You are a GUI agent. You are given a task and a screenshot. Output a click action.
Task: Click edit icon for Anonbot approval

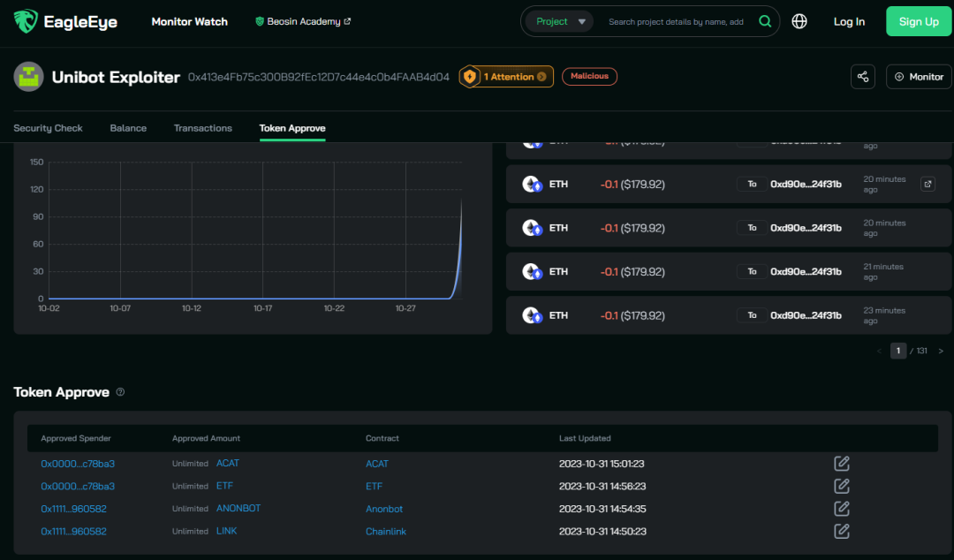842,509
